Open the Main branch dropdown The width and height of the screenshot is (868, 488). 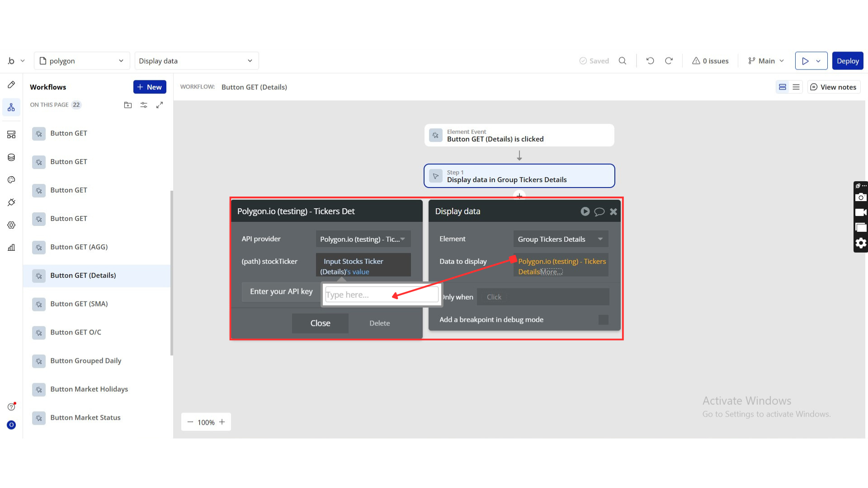point(766,61)
